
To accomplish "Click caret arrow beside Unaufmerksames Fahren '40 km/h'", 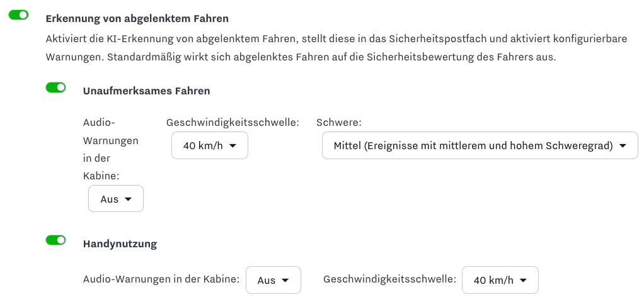I will pos(233,146).
